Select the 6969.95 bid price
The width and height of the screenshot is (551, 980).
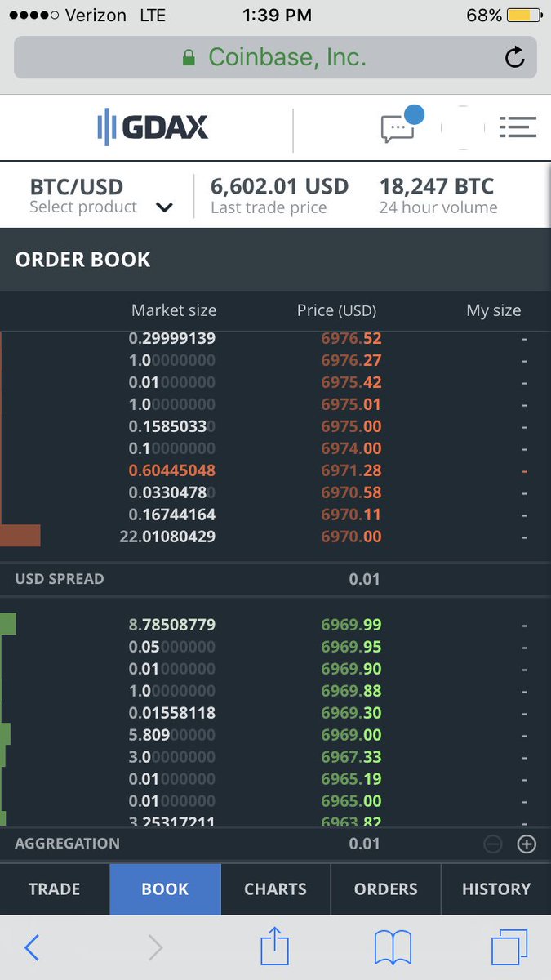tap(351, 647)
